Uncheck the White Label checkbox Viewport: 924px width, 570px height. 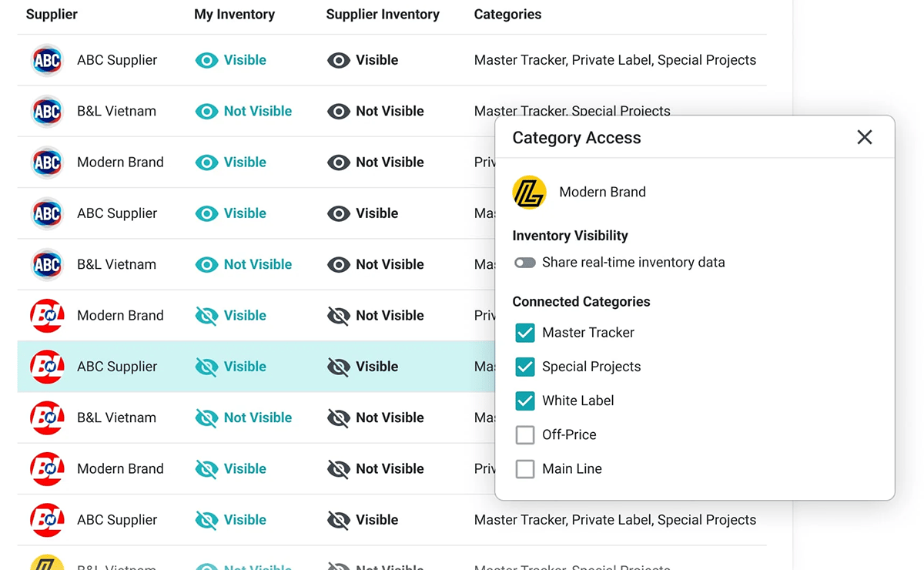[525, 401]
